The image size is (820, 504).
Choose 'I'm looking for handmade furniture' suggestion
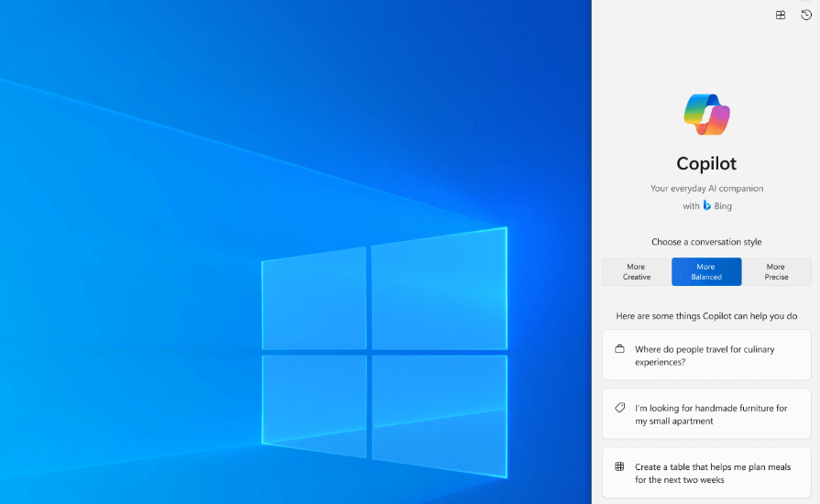tap(706, 414)
